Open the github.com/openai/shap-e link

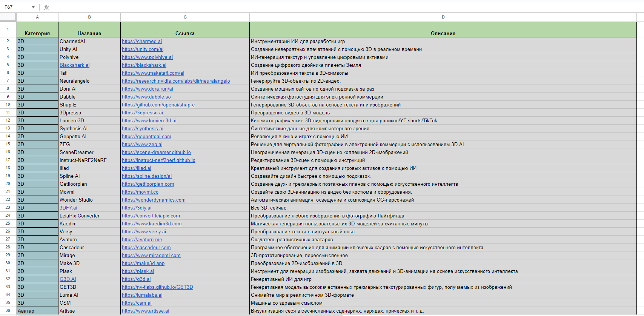pyautogui.click(x=158, y=105)
